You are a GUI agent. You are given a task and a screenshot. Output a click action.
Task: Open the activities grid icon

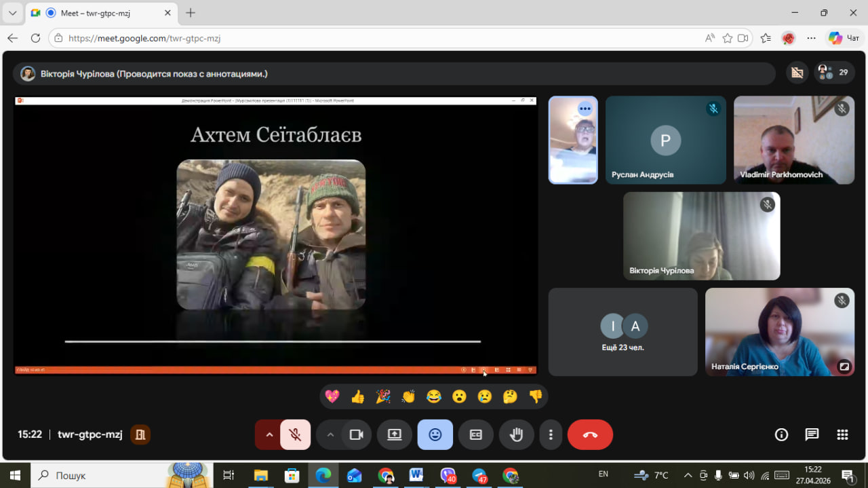(x=842, y=435)
